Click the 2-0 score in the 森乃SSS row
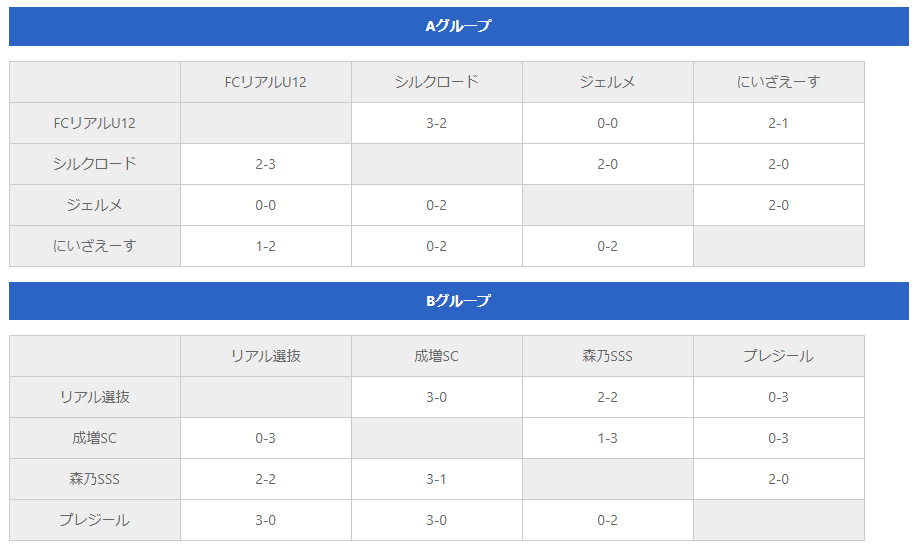 [x=779, y=479]
